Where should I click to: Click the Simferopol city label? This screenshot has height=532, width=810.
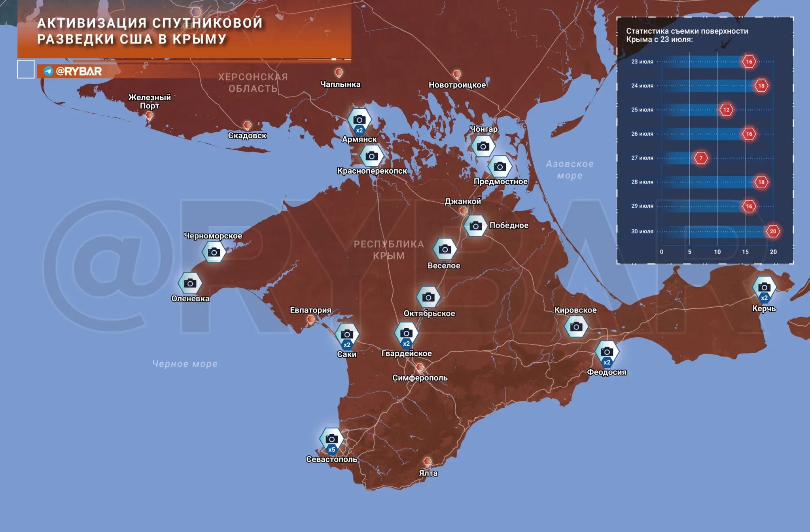tap(420, 378)
